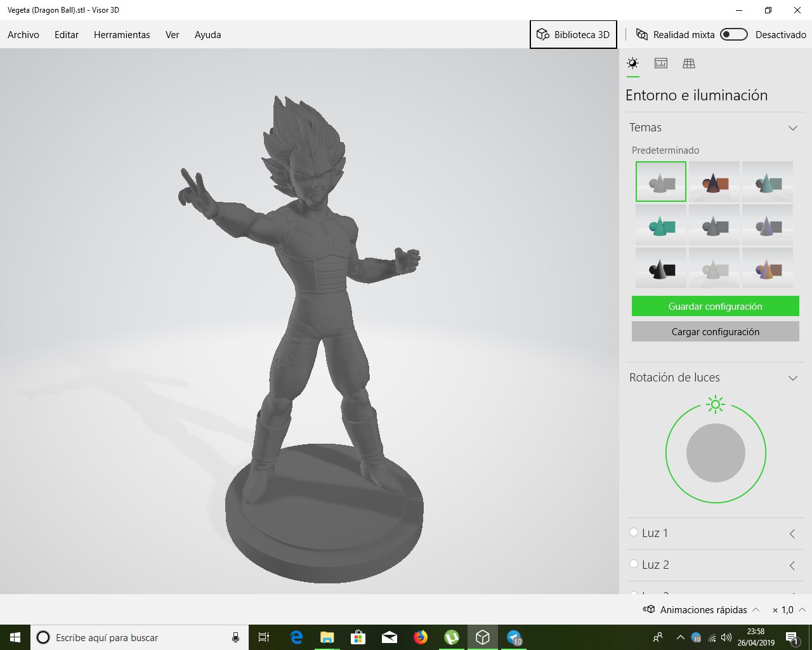Click the Visor 3D taskbar icon
812x650 pixels.
[x=483, y=637]
